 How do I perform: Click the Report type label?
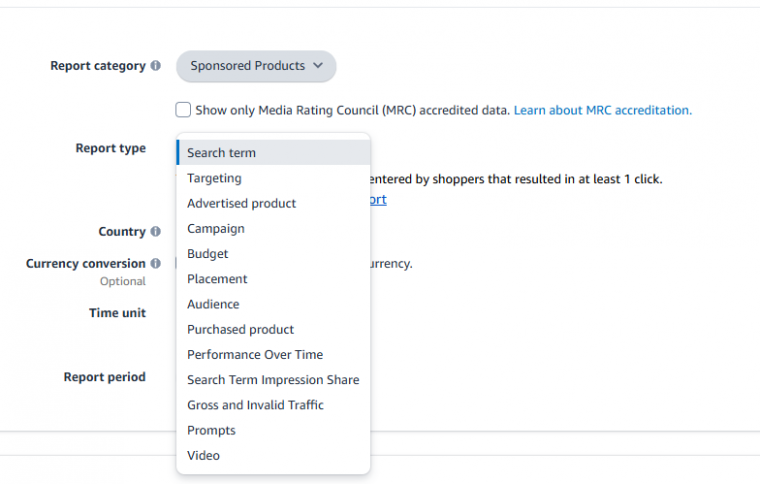pos(111,148)
